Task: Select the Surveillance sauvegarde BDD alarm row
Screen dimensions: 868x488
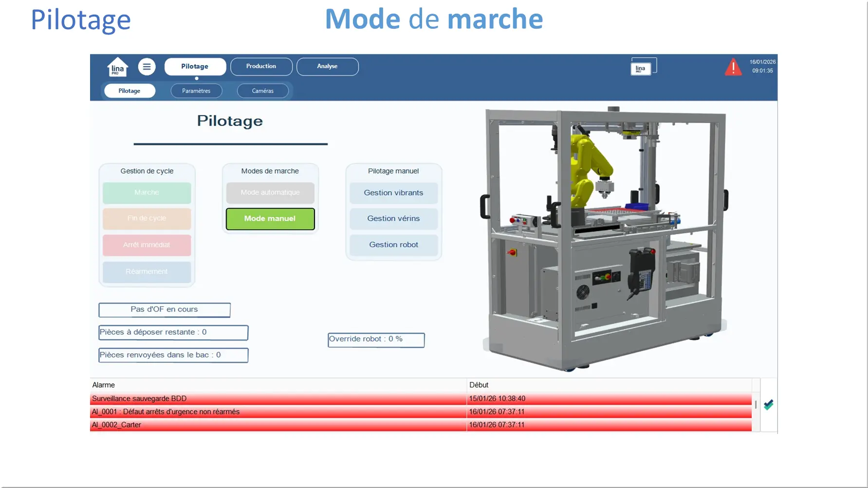Action: pyautogui.click(x=277, y=398)
